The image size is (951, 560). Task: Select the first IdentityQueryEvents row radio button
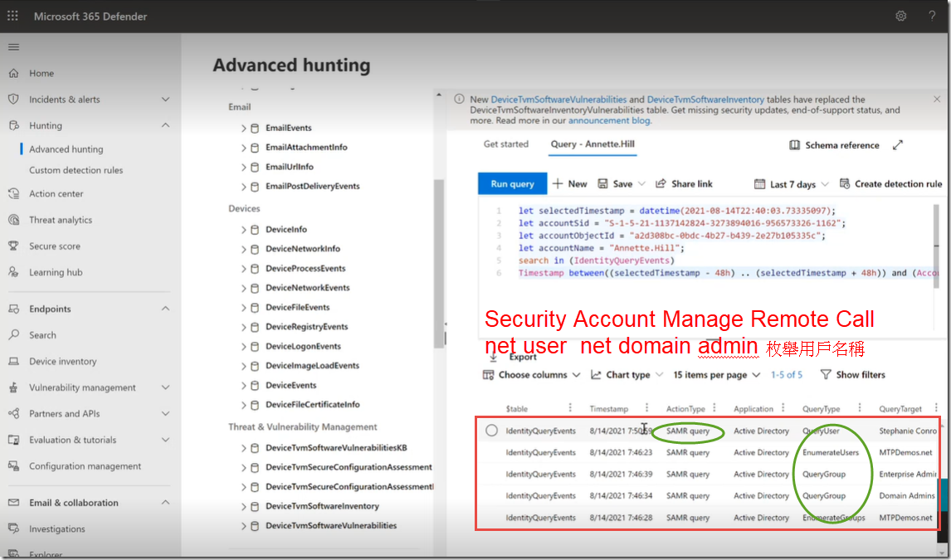[x=491, y=431]
